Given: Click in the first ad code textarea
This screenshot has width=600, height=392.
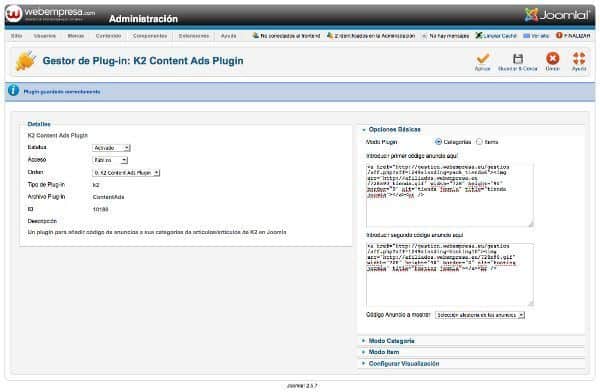Looking at the screenshot, I should 450,196.
